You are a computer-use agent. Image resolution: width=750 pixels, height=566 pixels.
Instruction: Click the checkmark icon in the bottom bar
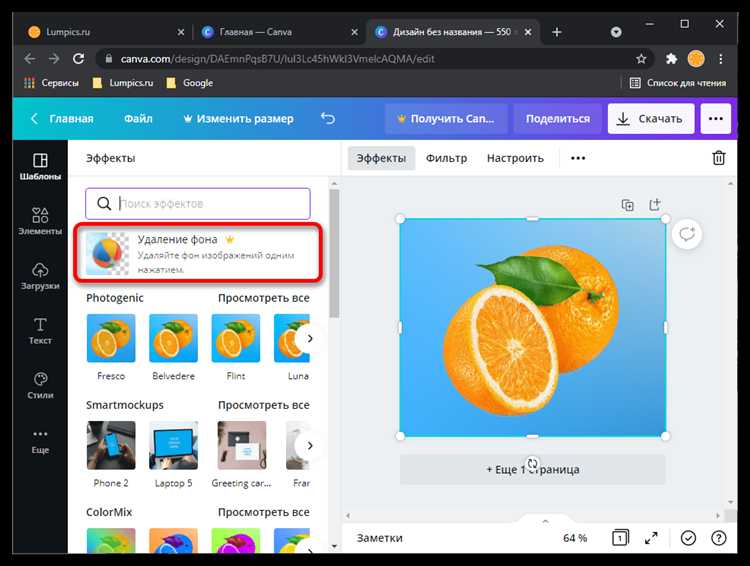point(688,538)
